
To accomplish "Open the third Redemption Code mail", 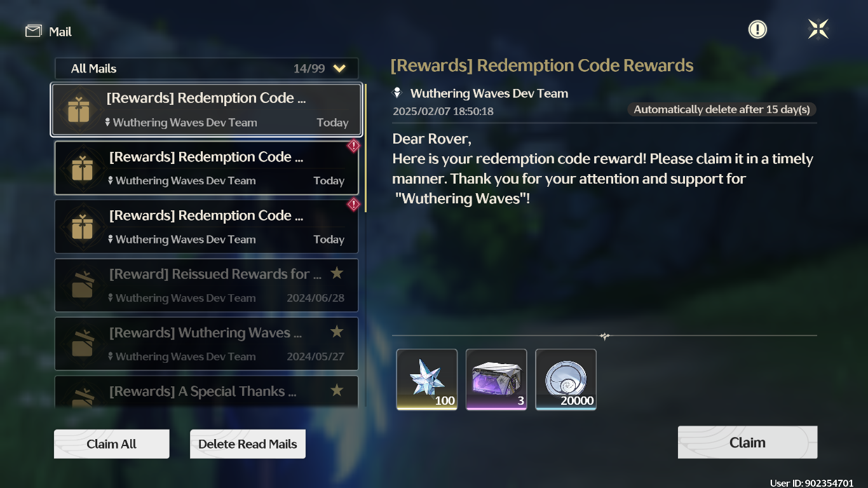I will tap(207, 226).
